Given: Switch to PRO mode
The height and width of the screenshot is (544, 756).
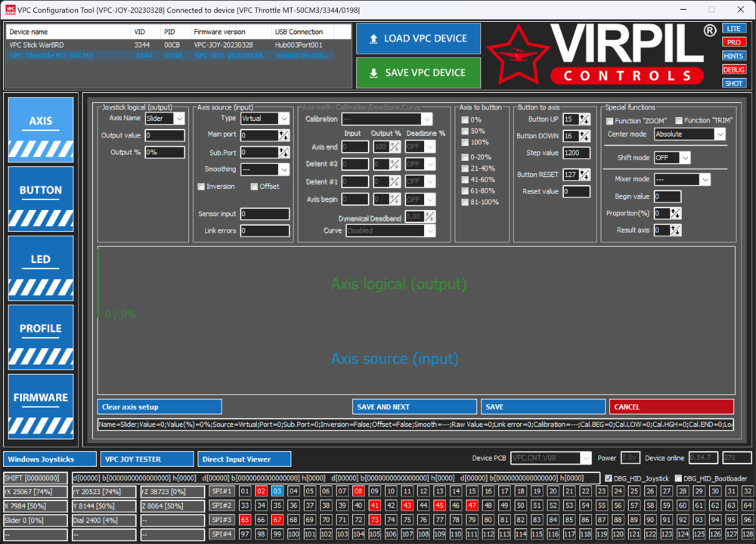Looking at the screenshot, I should tap(734, 42).
